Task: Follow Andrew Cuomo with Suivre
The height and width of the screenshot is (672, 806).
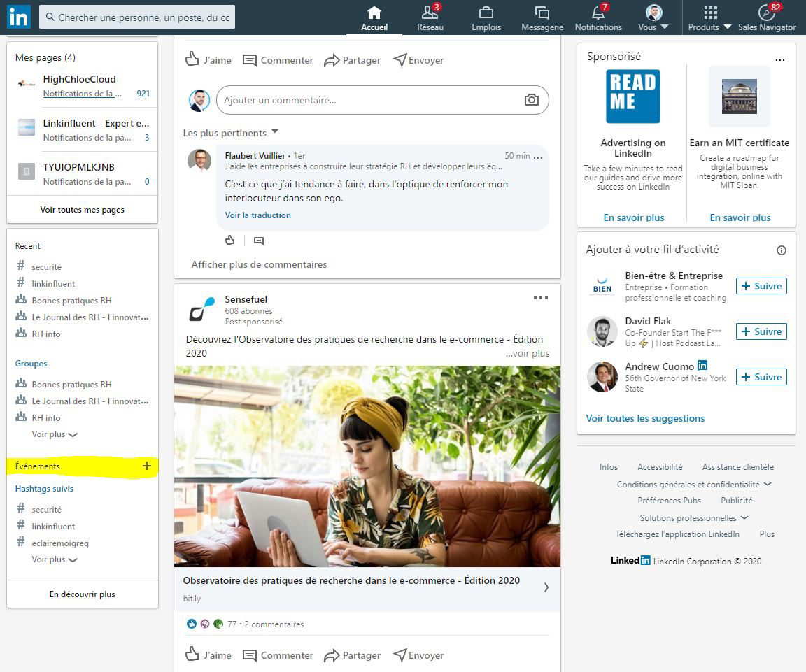Action: click(x=761, y=377)
